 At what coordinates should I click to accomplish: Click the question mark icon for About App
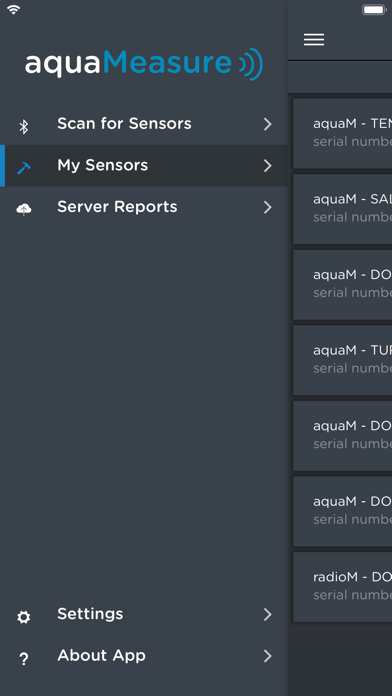(24, 659)
